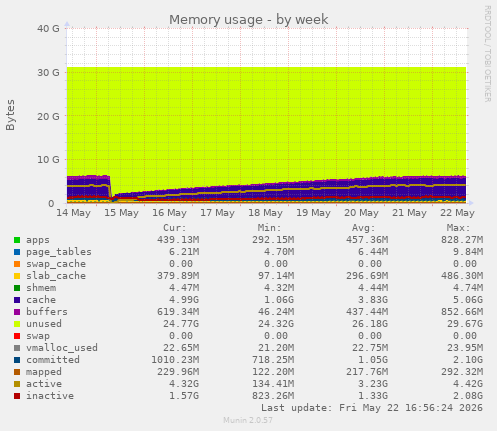Click the '17 May' date label
This screenshot has height=431, width=497.
coord(217,213)
